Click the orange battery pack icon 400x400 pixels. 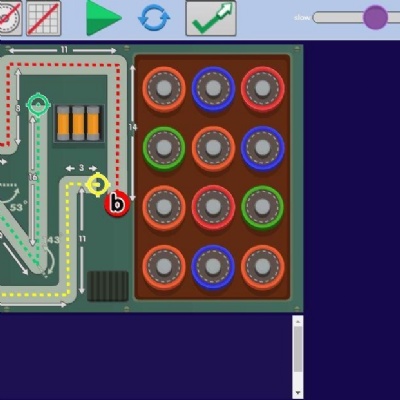(x=79, y=123)
